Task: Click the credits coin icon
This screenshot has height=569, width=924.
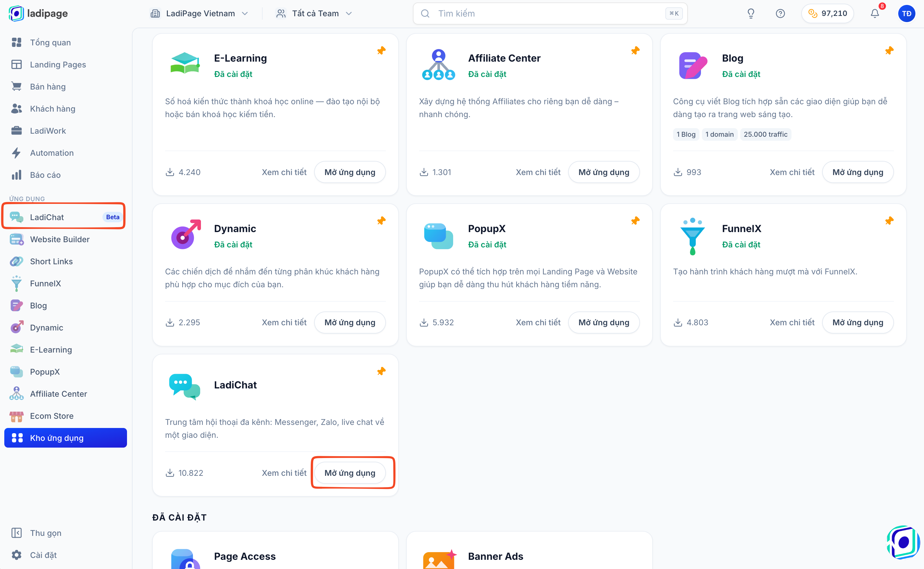Action: [x=813, y=13]
